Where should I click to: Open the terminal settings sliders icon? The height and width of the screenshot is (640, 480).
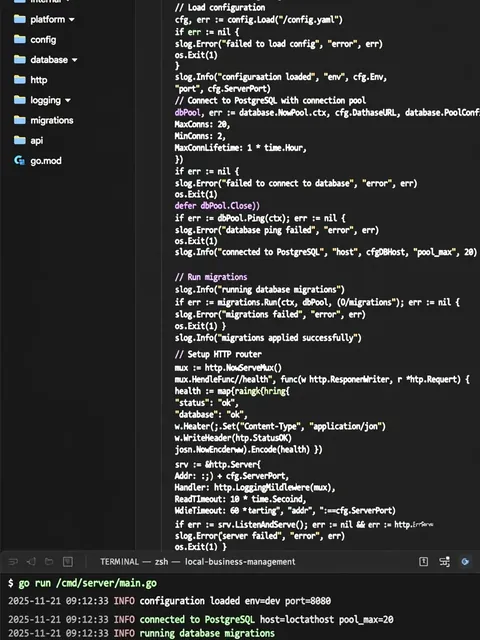click(444, 562)
